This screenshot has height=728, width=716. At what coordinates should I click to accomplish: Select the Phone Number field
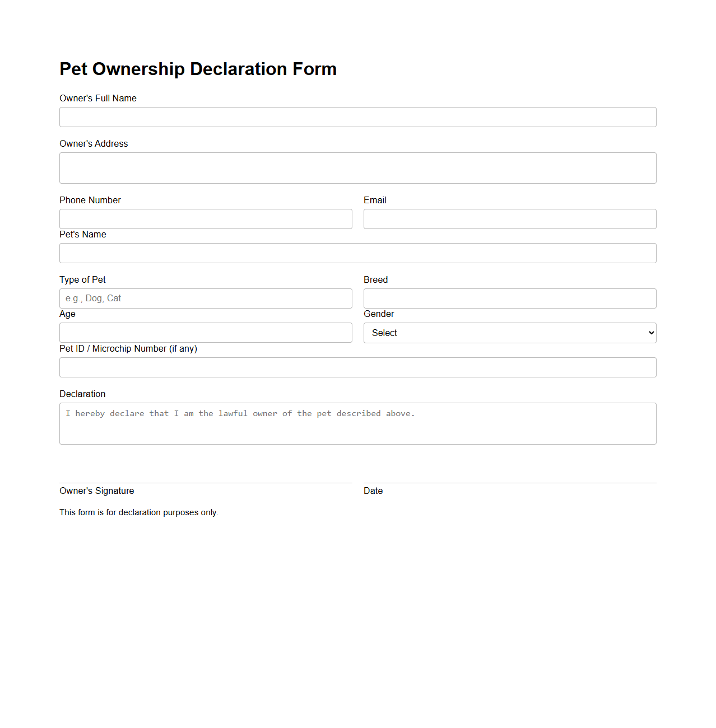coord(206,219)
